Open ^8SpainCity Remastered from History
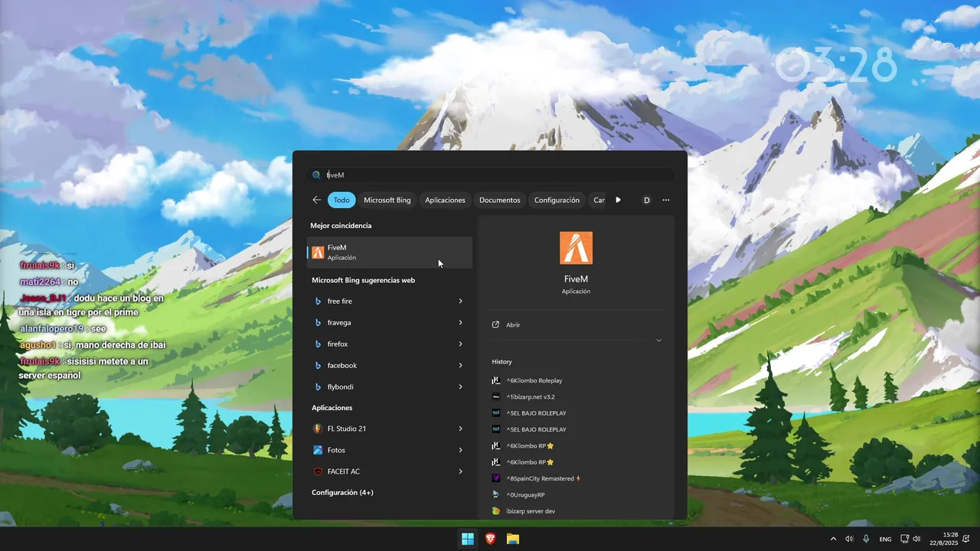 [543, 478]
